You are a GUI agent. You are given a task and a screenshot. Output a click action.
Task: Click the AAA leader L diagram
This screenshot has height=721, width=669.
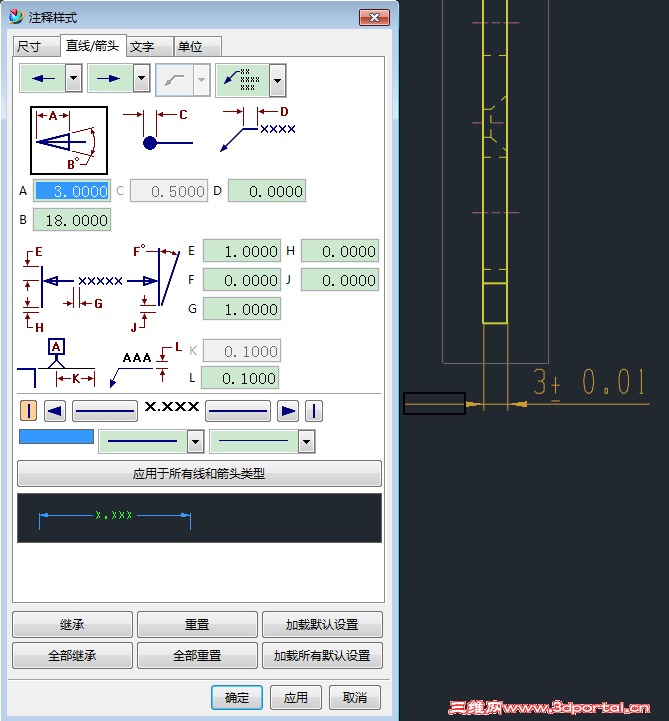point(146,365)
